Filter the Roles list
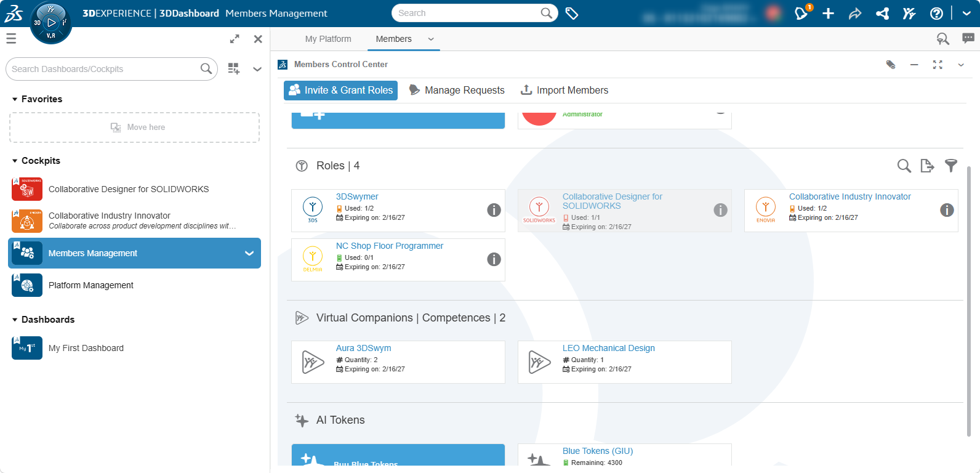 [951, 166]
